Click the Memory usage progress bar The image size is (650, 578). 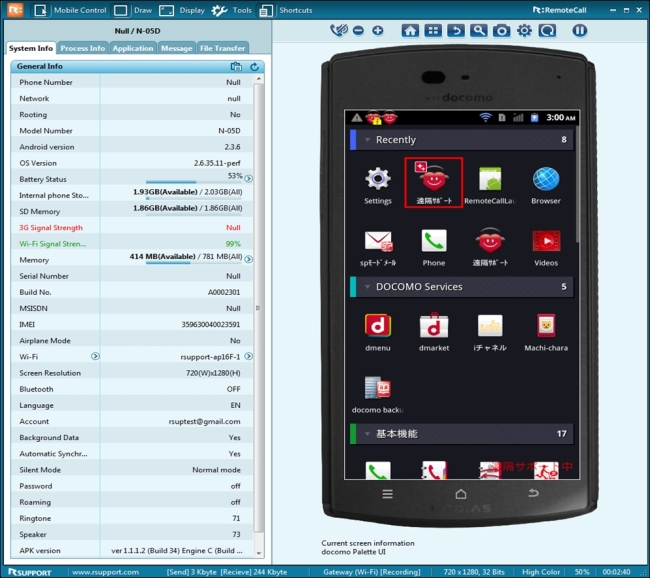[194, 262]
